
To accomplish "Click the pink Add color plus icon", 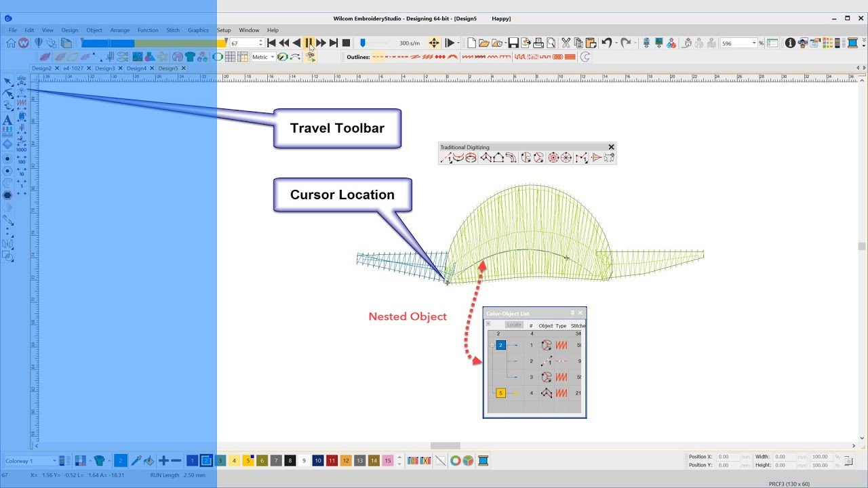I will click(x=163, y=461).
